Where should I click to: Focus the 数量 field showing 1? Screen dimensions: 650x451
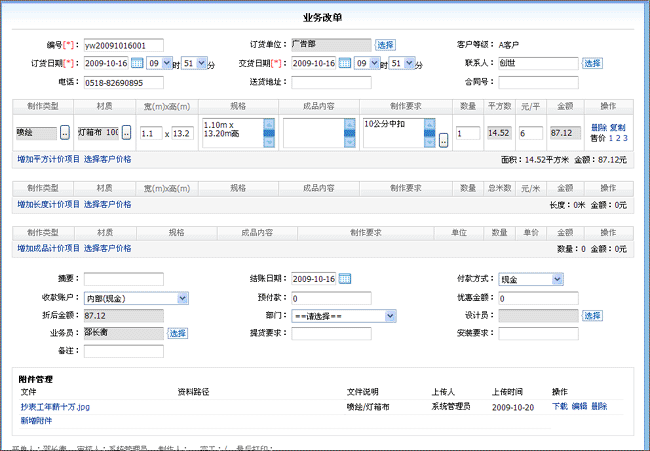point(468,133)
